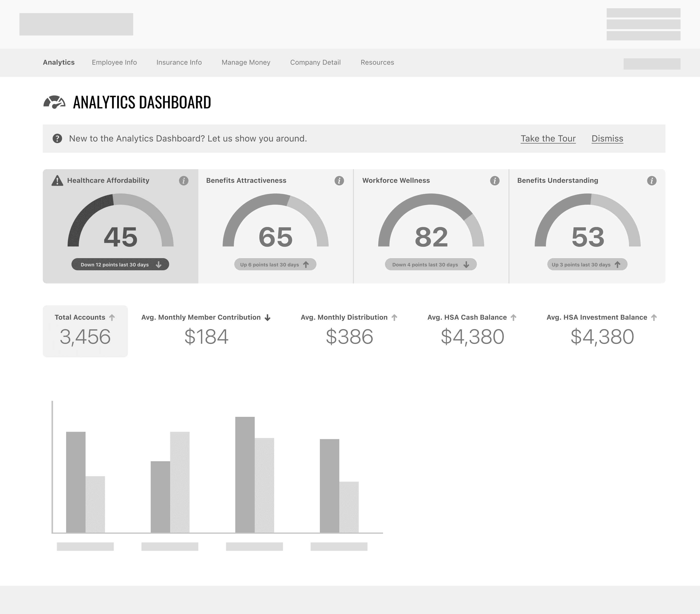This screenshot has width=700, height=614.
Task: Click the Healthcare Affordability gauge showing 45
Action: coord(121,220)
